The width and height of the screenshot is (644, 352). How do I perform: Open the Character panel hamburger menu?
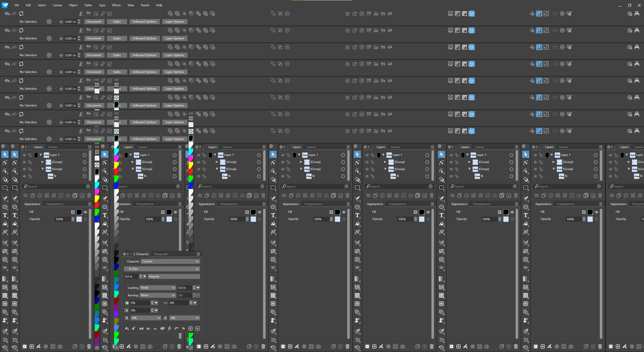click(198, 254)
